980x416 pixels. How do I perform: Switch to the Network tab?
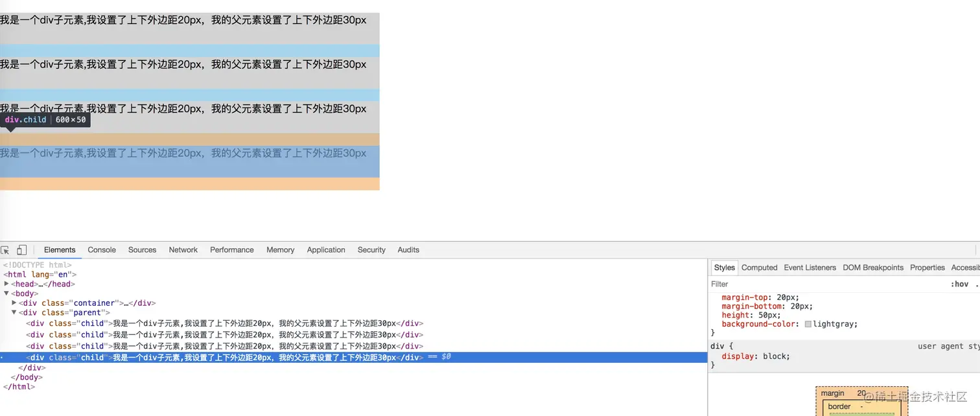183,250
